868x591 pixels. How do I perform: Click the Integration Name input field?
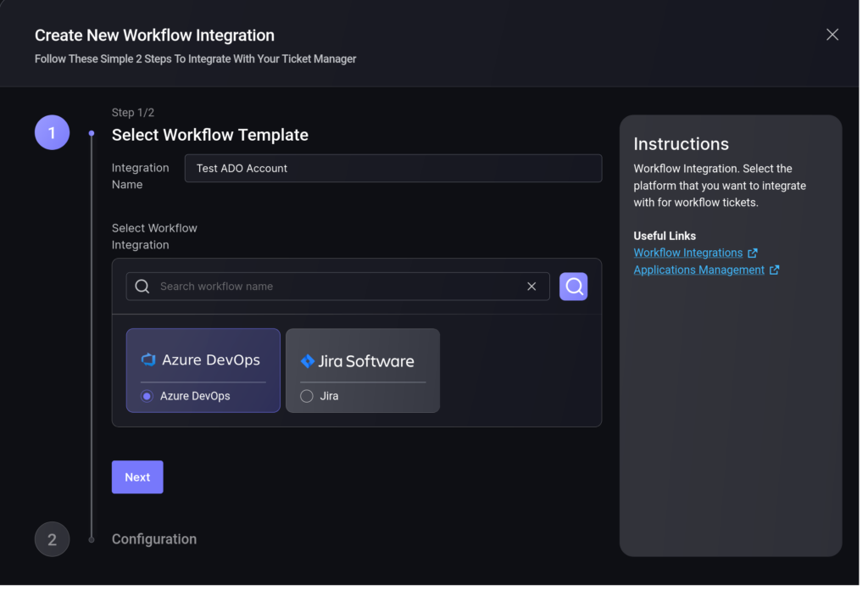point(393,169)
